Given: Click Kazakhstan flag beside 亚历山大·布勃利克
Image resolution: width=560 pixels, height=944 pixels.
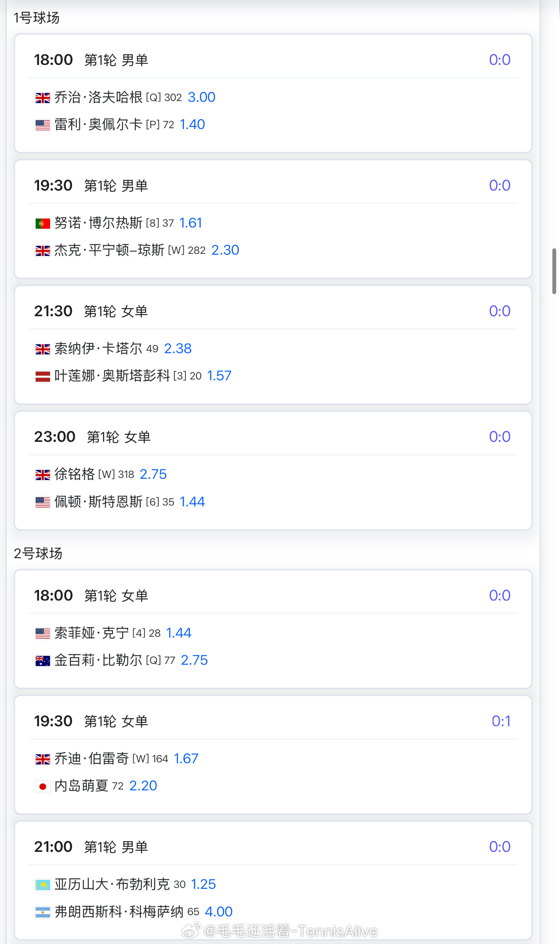Looking at the screenshot, I should coord(42,885).
